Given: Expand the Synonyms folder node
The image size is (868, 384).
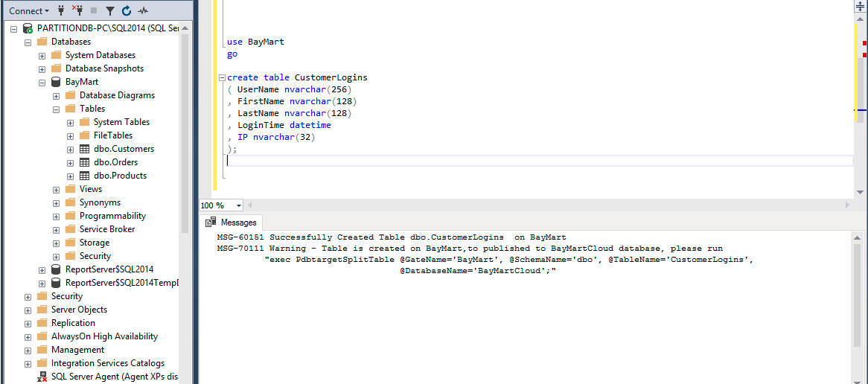Looking at the screenshot, I should click(x=56, y=202).
